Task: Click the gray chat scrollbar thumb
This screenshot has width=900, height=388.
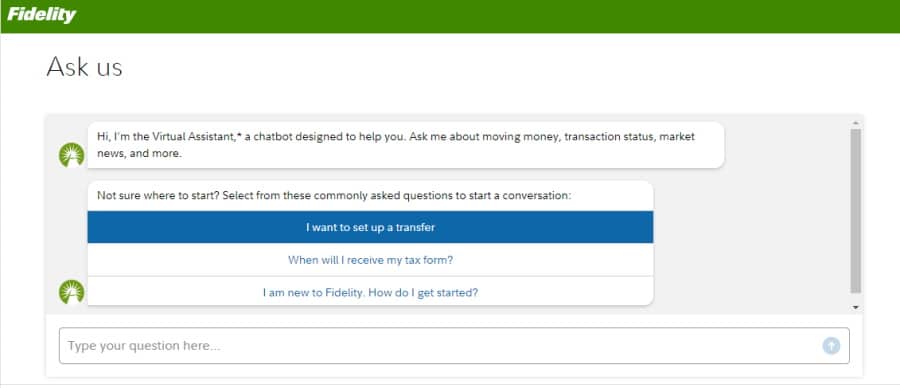Action: [855, 211]
